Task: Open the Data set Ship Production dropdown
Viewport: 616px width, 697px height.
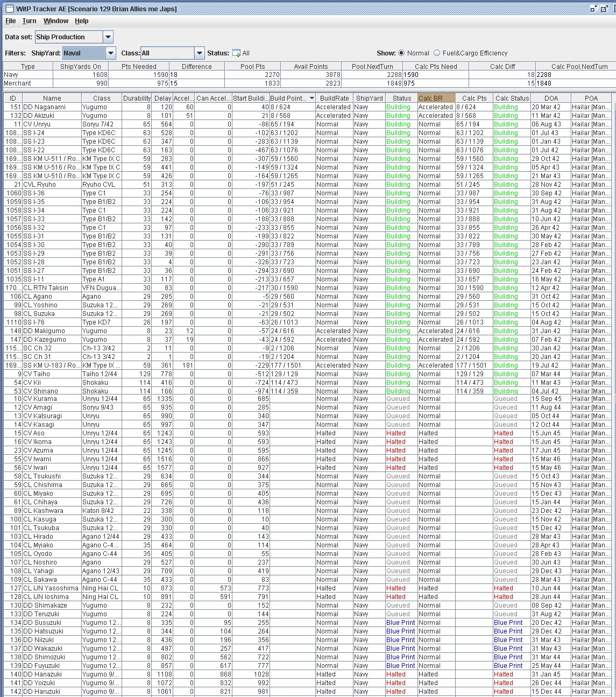Action: point(108,37)
